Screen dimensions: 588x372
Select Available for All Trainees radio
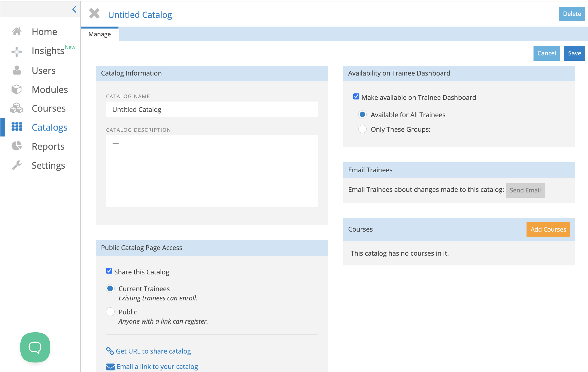(362, 114)
